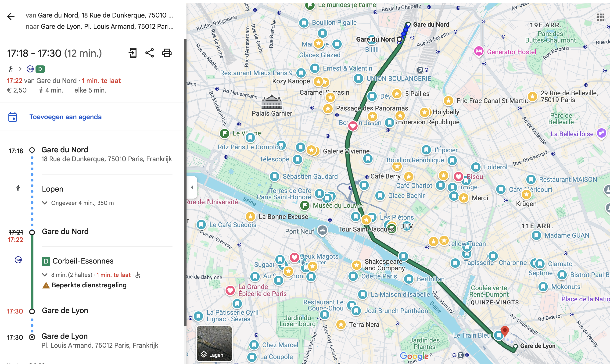This screenshot has height=364, width=610.
Task: Expand the 8 min. (2 haltes) stop list
Action: pyautogui.click(x=45, y=275)
